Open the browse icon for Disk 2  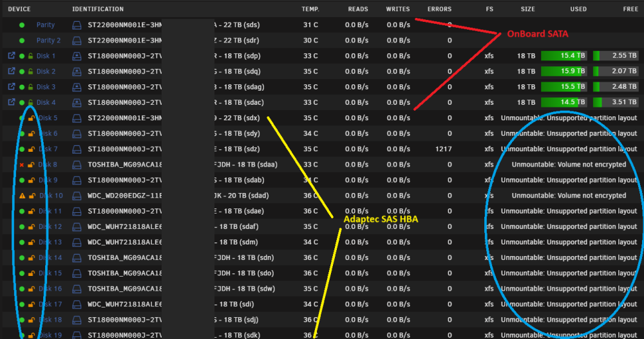[12, 71]
